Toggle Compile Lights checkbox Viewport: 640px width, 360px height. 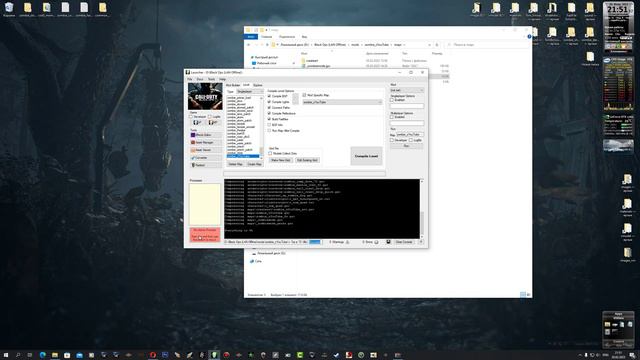pos(269,102)
